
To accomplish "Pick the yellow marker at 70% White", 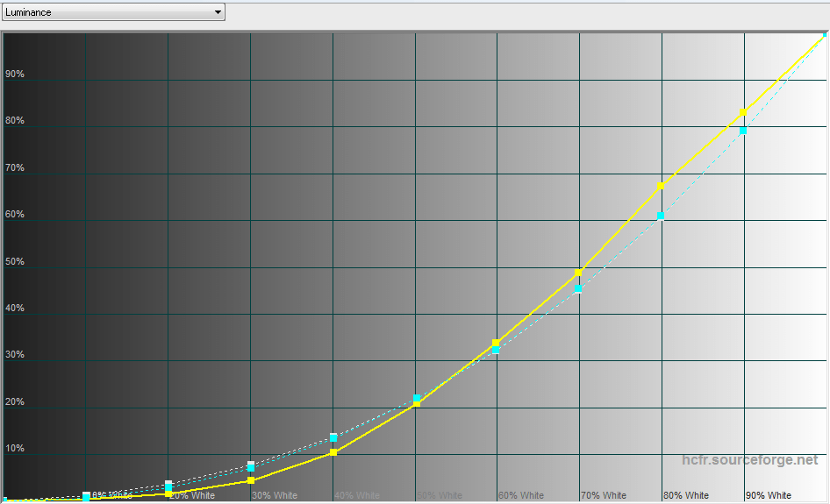I will 578,273.
